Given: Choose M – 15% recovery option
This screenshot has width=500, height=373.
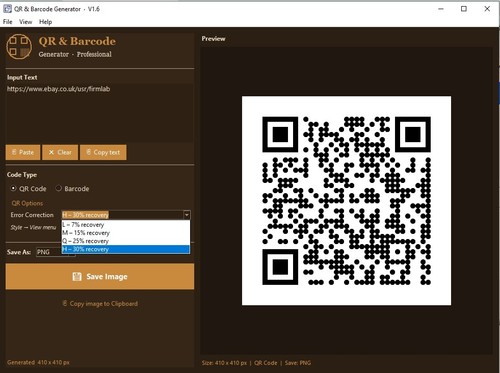Looking at the screenshot, I should [126, 233].
